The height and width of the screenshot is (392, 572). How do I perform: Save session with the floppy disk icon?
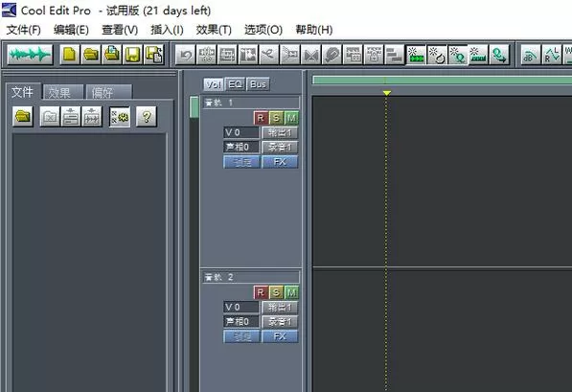tap(133, 55)
